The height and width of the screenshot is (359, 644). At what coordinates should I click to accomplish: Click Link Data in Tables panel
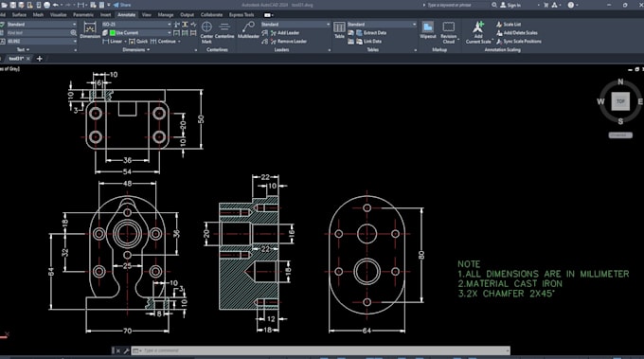click(x=368, y=42)
